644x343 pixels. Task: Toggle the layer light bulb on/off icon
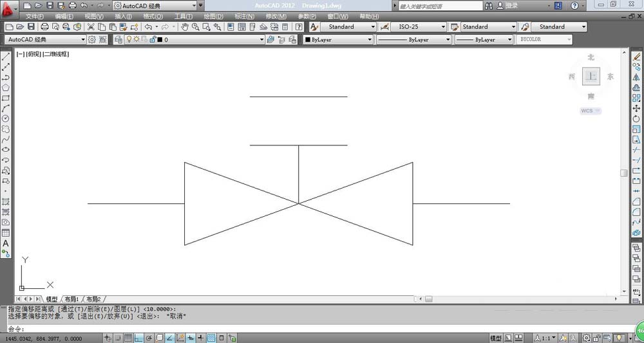(x=129, y=39)
